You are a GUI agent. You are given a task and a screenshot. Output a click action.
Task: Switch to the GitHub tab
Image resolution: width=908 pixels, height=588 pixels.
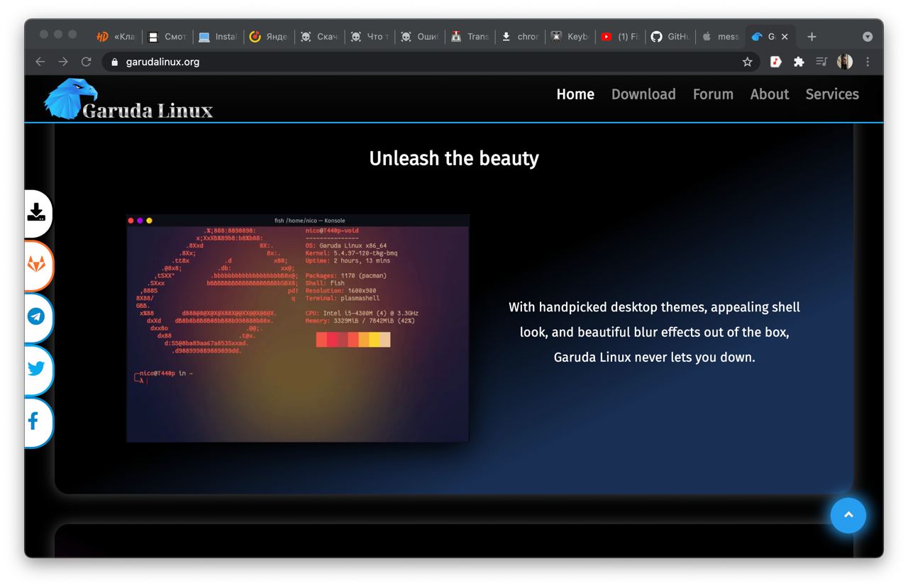point(670,37)
